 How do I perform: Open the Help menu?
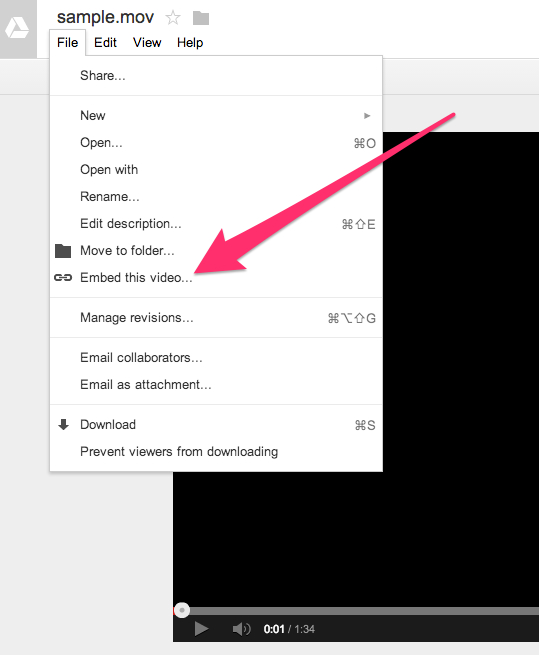click(190, 43)
